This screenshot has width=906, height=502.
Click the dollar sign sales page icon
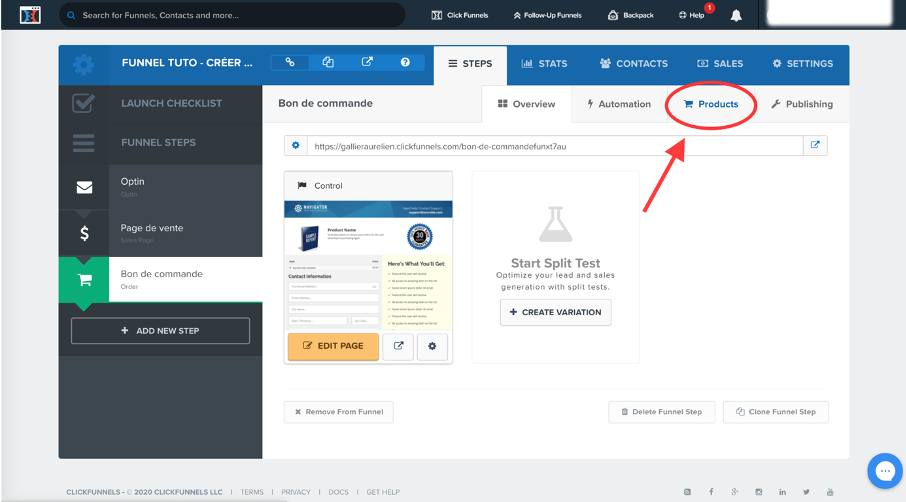point(84,233)
